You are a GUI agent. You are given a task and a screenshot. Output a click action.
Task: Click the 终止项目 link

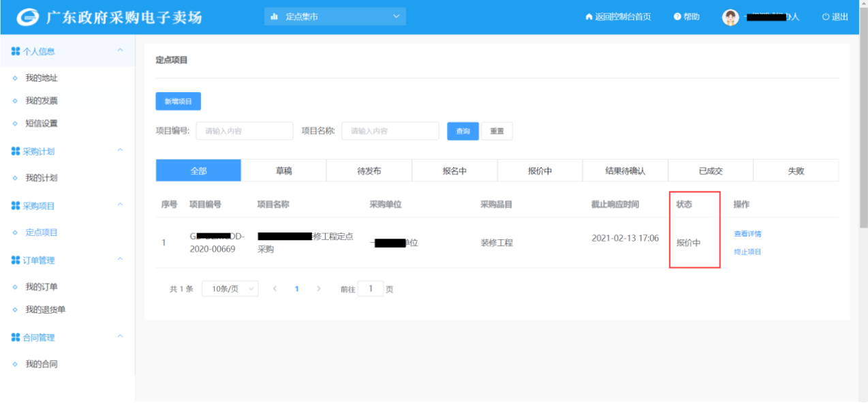point(747,252)
